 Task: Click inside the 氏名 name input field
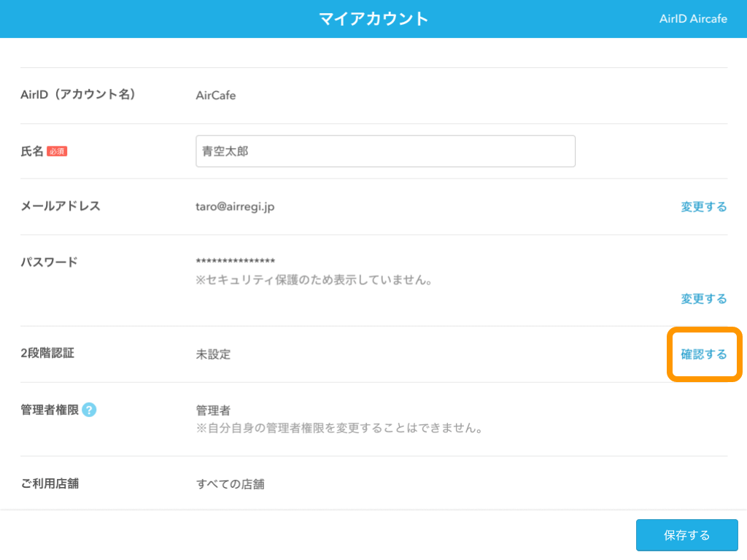point(385,151)
